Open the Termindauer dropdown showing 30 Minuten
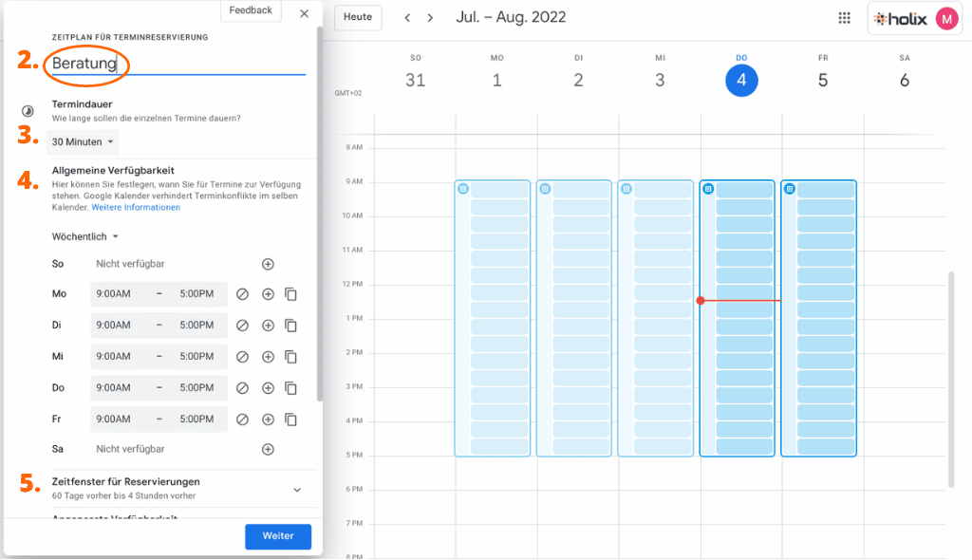The height and width of the screenshot is (560, 972). click(x=82, y=140)
